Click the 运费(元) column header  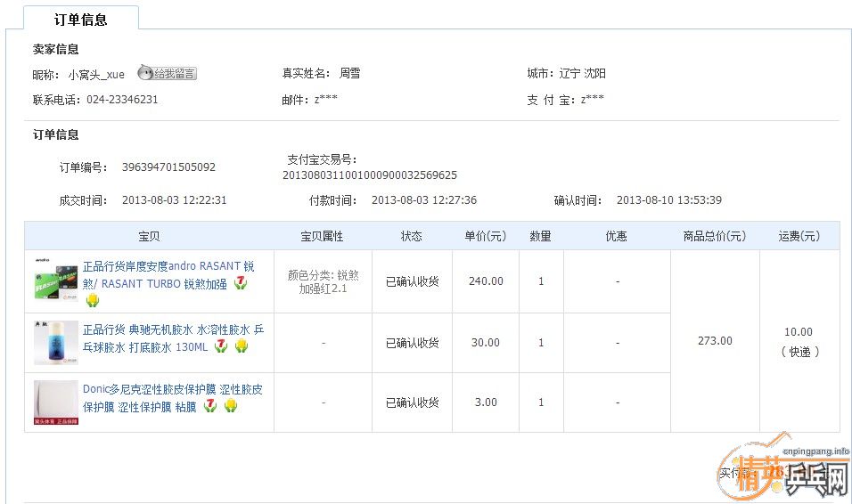[x=799, y=236]
